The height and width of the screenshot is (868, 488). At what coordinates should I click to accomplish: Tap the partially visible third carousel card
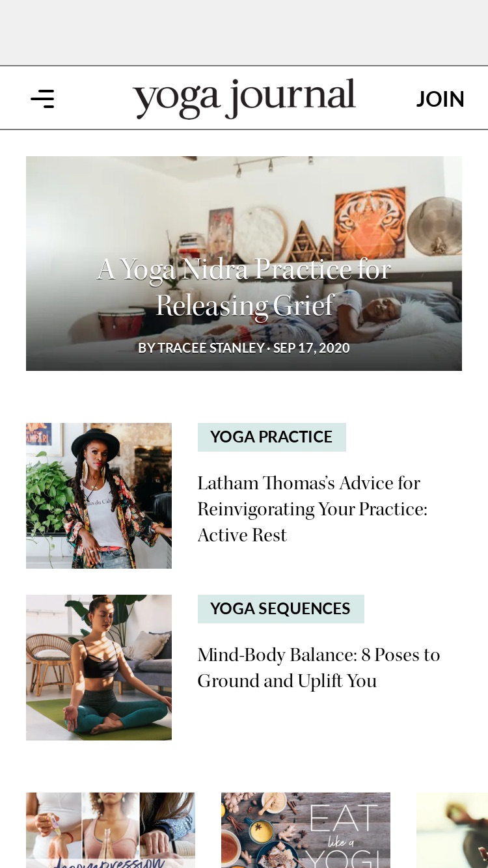[x=452, y=830]
